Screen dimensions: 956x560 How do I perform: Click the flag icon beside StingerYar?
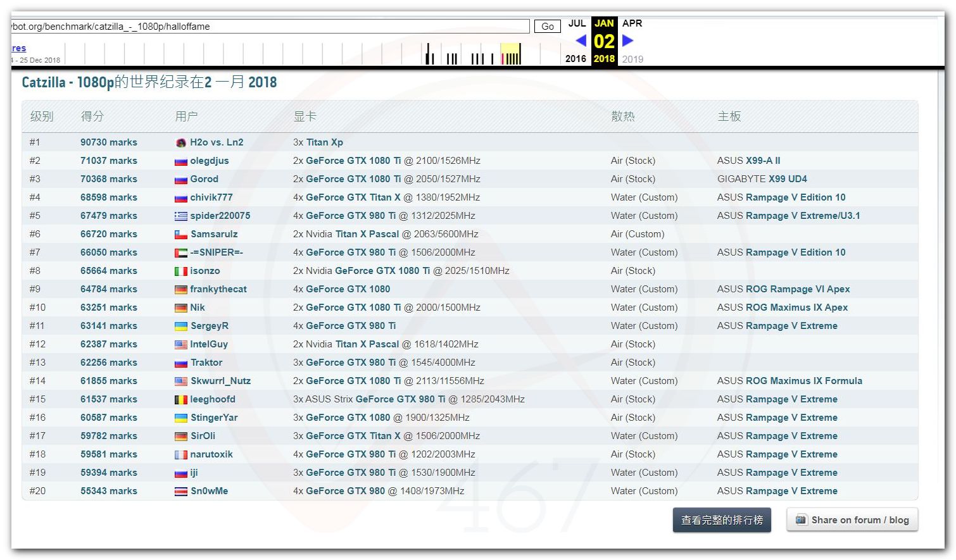(181, 418)
